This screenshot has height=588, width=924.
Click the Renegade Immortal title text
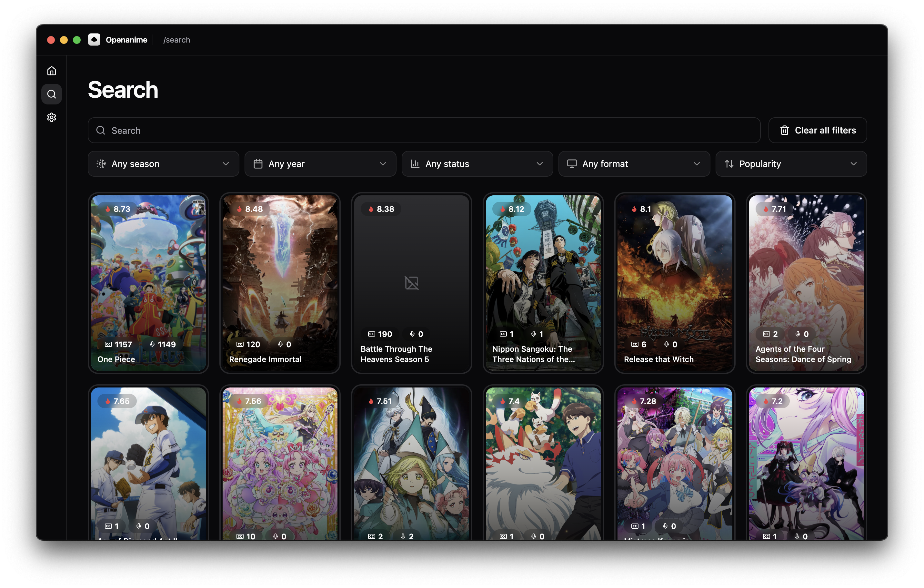point(265,359)
